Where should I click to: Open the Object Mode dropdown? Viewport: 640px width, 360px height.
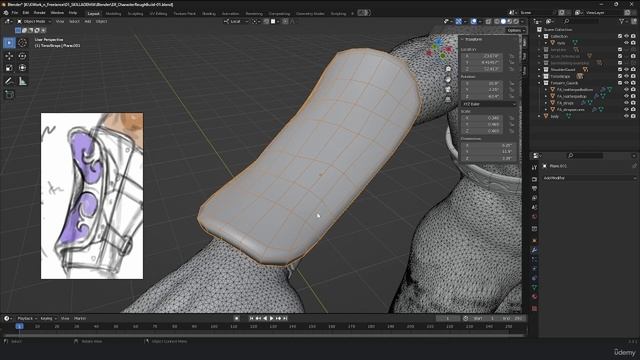point(34,21)
